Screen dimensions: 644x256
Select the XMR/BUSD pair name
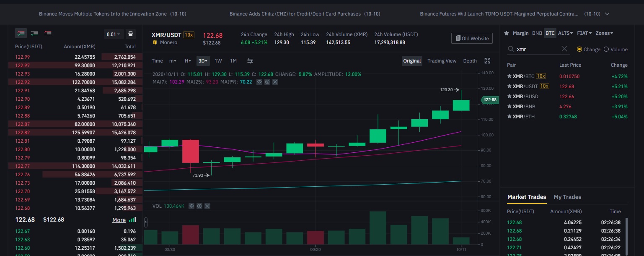[x=525, y=97]
